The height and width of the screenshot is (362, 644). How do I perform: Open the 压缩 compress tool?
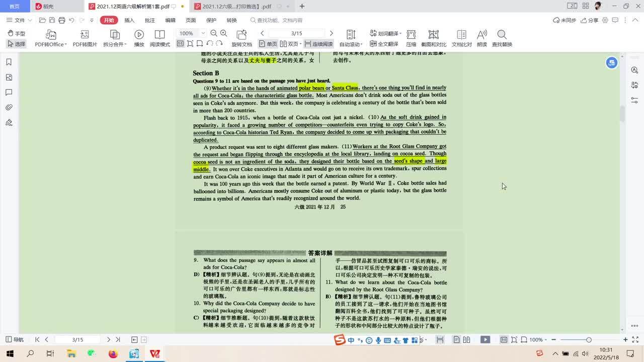click(x=411, y=35)
